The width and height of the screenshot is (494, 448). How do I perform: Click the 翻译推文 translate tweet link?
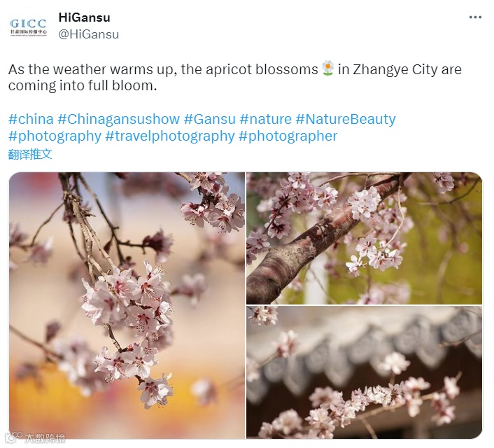(x=30, y=155)
